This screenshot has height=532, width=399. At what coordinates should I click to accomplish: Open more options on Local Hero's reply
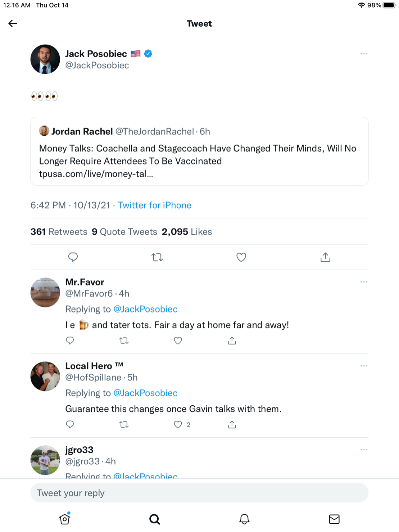coord(364,366)
